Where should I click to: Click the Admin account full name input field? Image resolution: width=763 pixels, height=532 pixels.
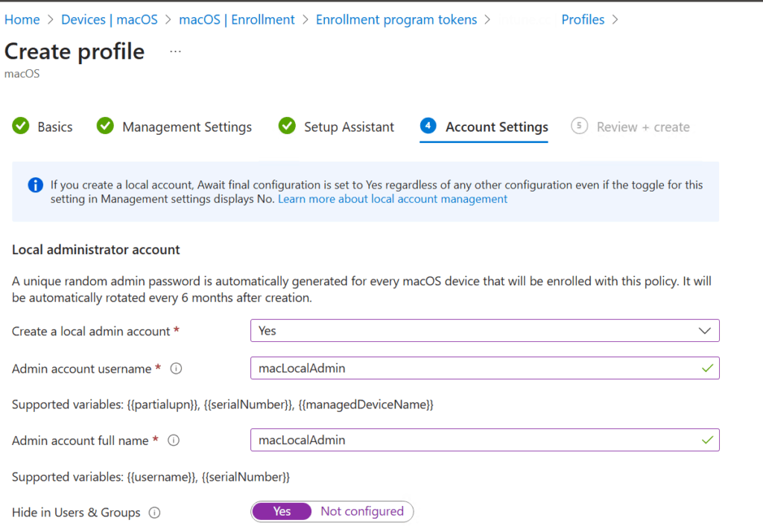[484, 440]
